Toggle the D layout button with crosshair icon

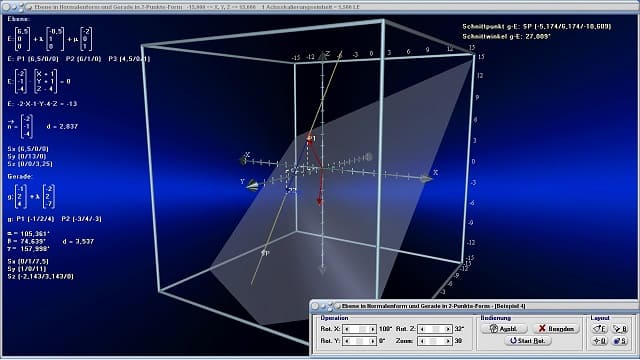pos(599,341)
